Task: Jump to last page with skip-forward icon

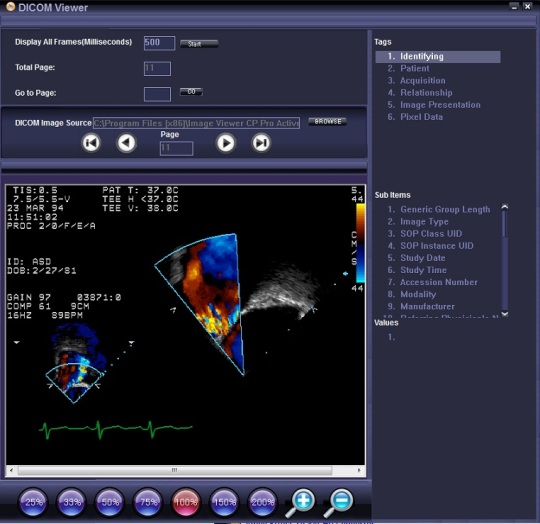Action: (x=261, y=143)
